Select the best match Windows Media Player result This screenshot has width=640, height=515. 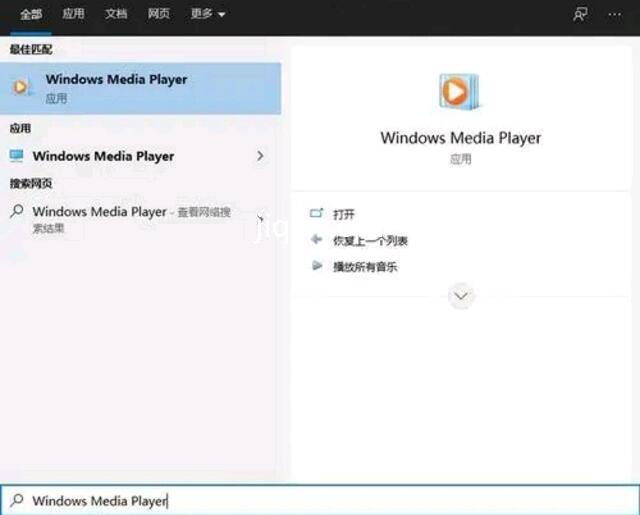140,87
